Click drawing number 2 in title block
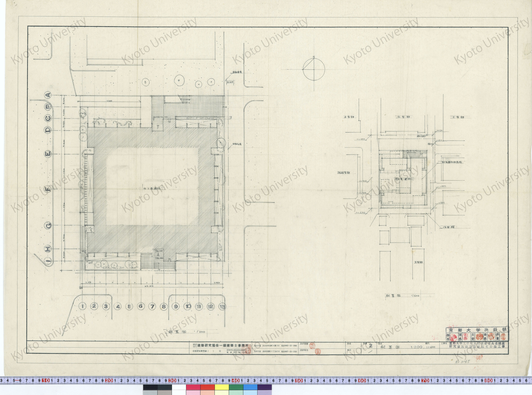Image resolution: width=532 pixels, height=395 pixels. coord(371,346)
